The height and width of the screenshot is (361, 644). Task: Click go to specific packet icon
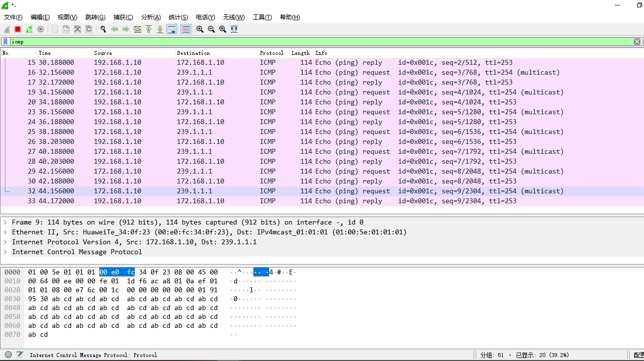click(x=137, y=29)
